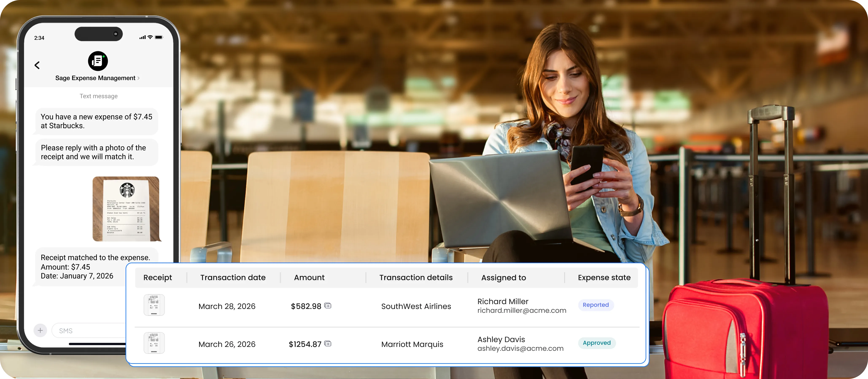
Task: Click the richard.miller@acme.com email
Action: (522, 311)
